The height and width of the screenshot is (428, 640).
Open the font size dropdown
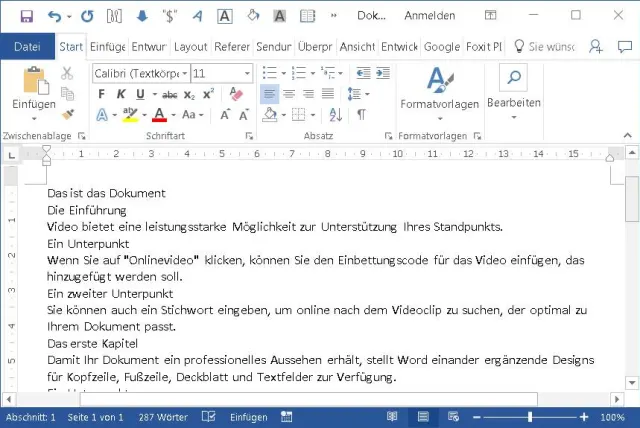[x=247, y=73]
